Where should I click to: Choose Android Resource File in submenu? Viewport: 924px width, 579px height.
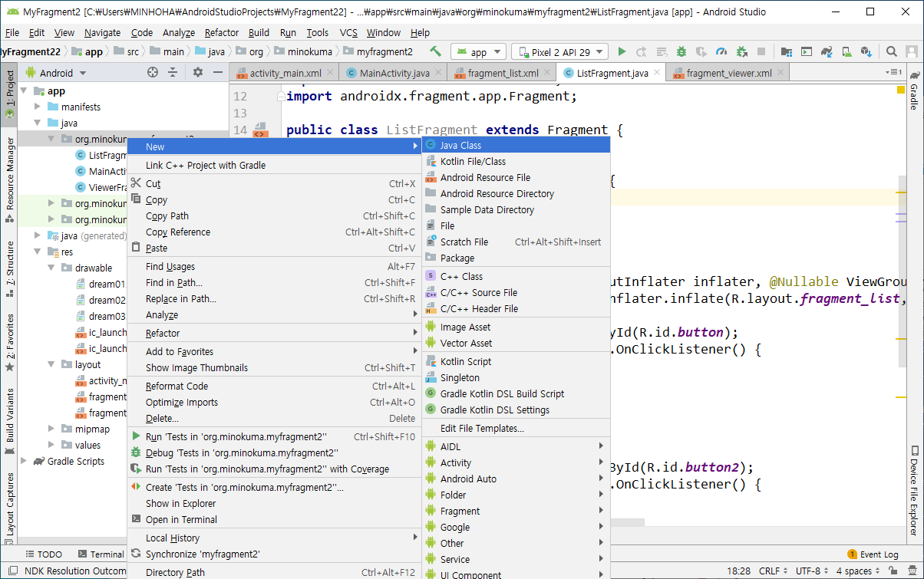pyautogui.click(x=516, y=178)
